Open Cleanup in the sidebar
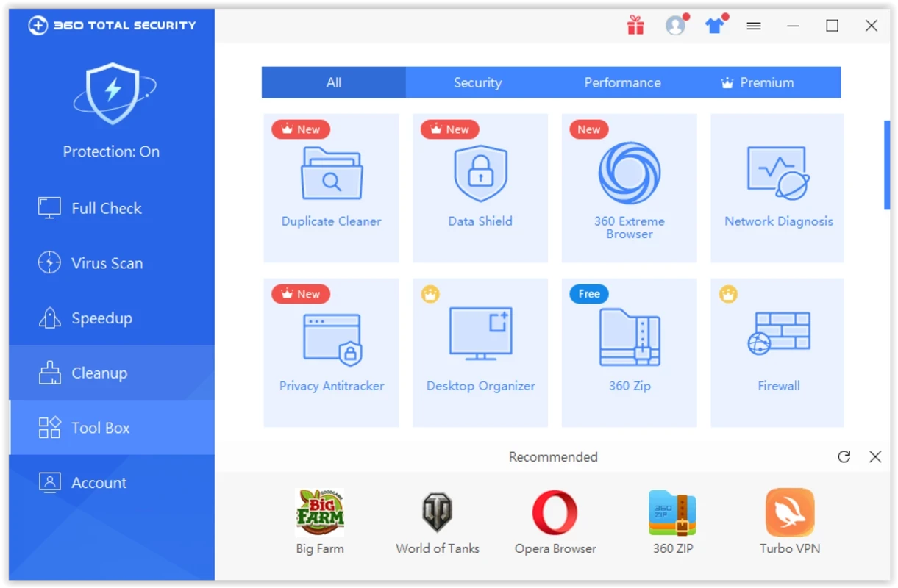This screenshot has width=898, height=588. pos(112,373)
